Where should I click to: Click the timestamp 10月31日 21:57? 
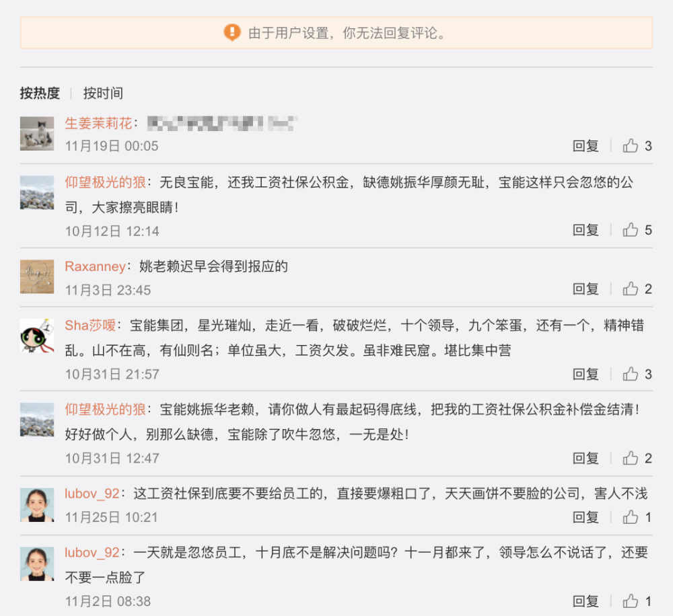click(112, 374)
